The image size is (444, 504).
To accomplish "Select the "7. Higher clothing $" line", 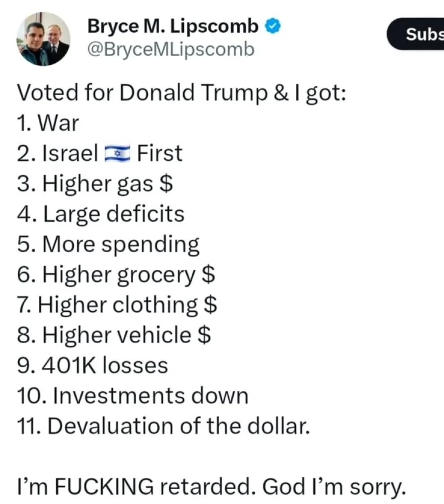I will pyautogui.click(x=117, y=305).
